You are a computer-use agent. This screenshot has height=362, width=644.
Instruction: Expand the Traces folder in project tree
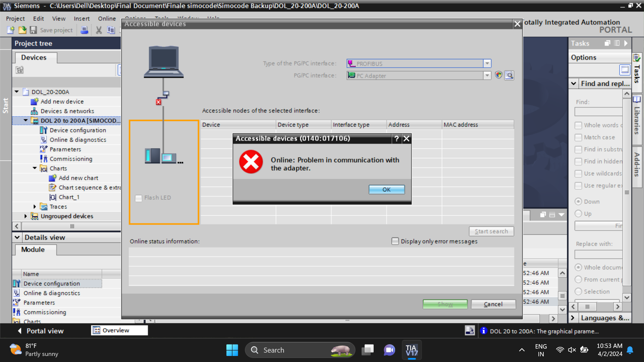[x=35, y=207]
